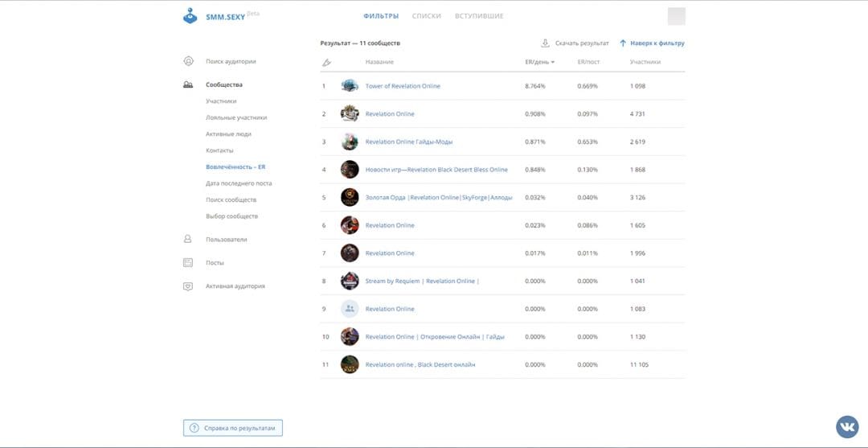
Task: Click the SMM.SEXY joystick logo icon
Action: coord(190,15)
